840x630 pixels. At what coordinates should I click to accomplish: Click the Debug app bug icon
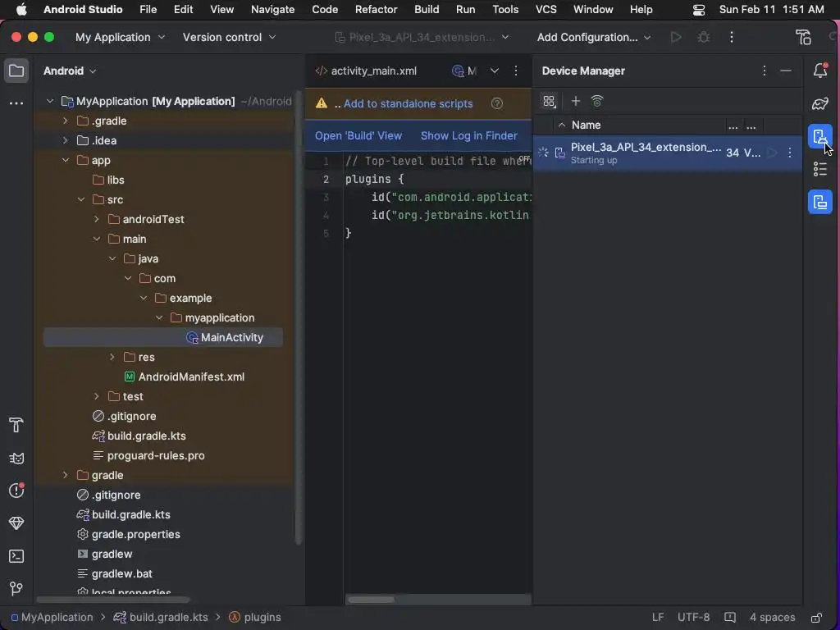tap(703, 37)
